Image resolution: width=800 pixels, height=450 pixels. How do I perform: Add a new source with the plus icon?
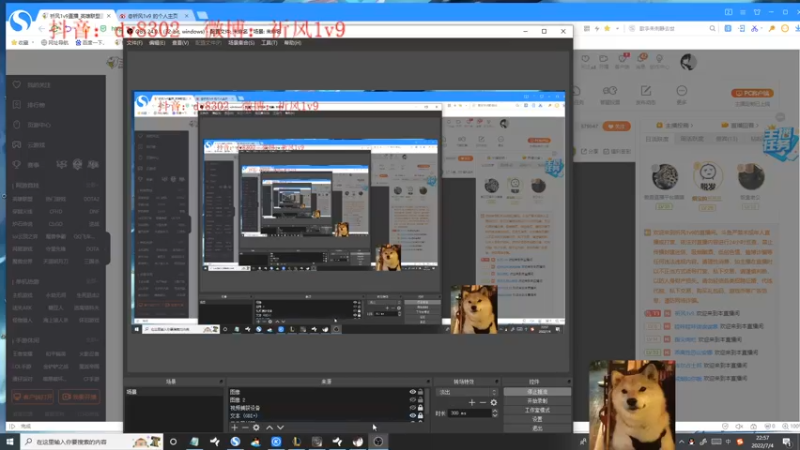click(x=234, y=428)
